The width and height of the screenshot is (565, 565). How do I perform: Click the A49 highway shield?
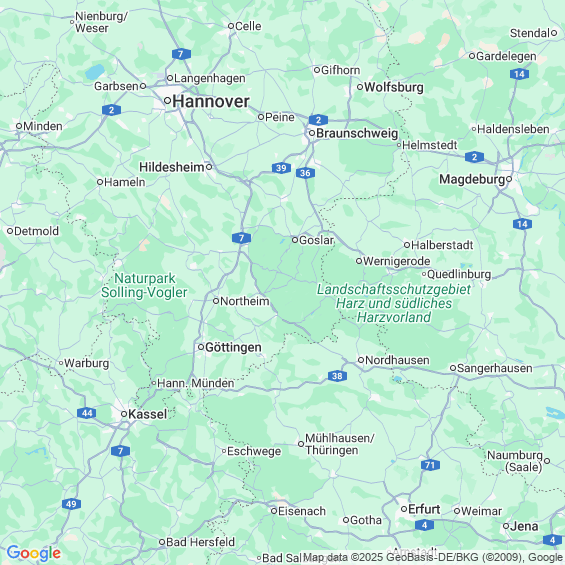coord(71,504)
